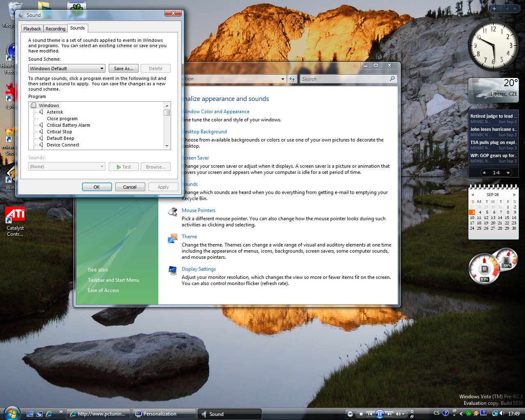525x420 pixels.
Task: Select Critical Battery Alarm event
Action: [68, 125]
